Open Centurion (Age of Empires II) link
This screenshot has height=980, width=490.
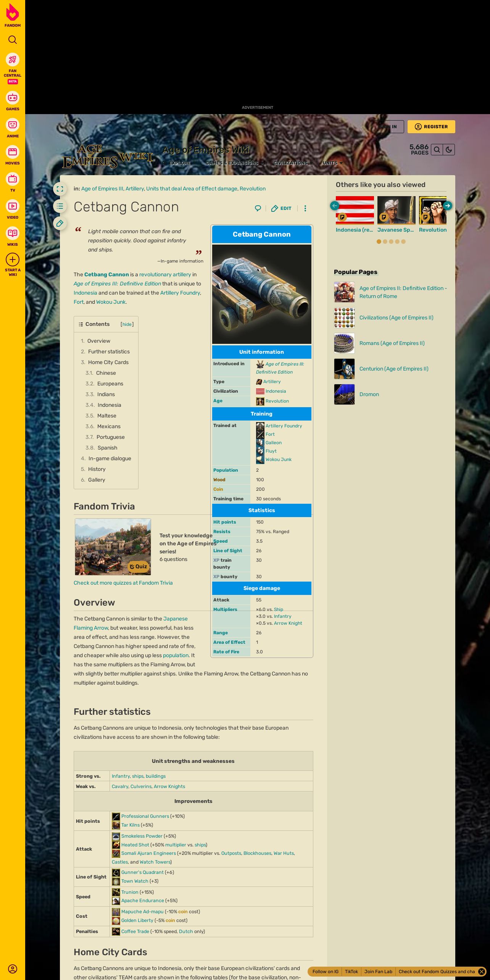(x=394, y=369)
